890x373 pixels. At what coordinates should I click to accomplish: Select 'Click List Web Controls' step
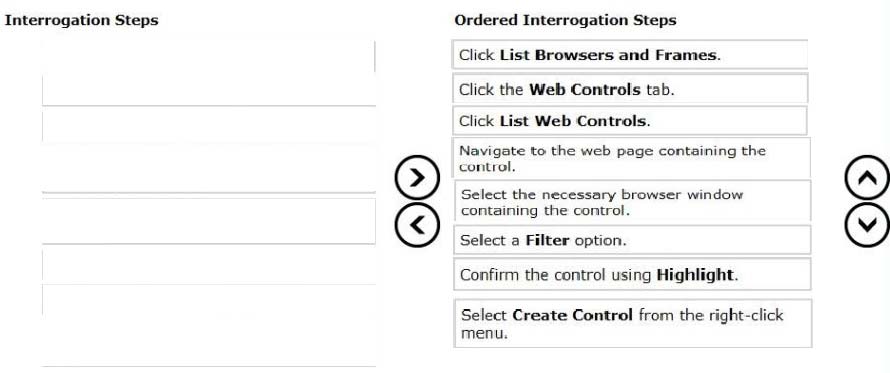click(630, 121)
